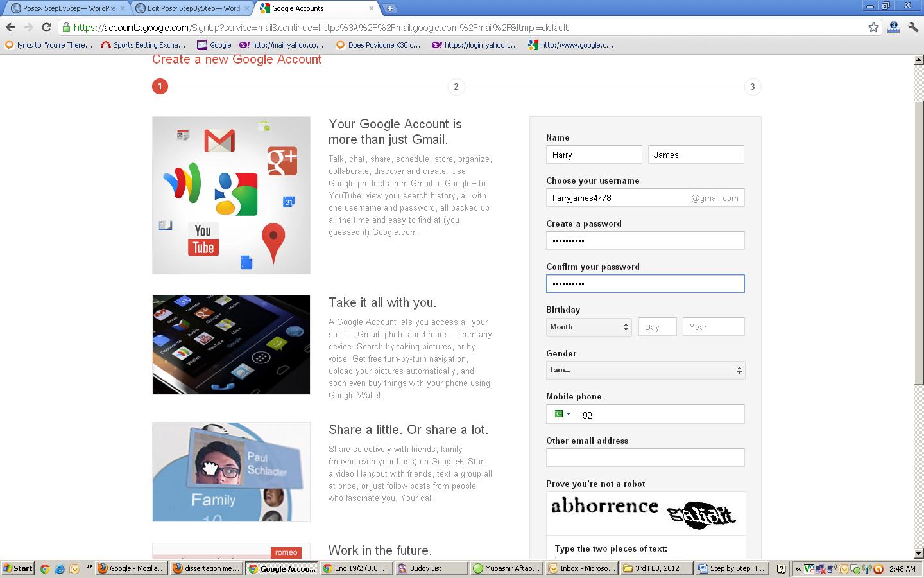Open the Windows Start menu
The image size is (924, 578).
pos(18,568)
